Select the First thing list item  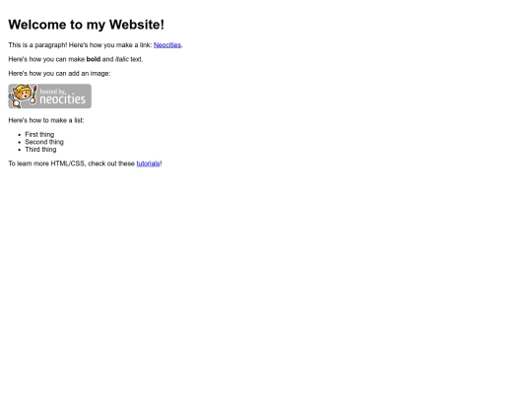pos(39,135)
